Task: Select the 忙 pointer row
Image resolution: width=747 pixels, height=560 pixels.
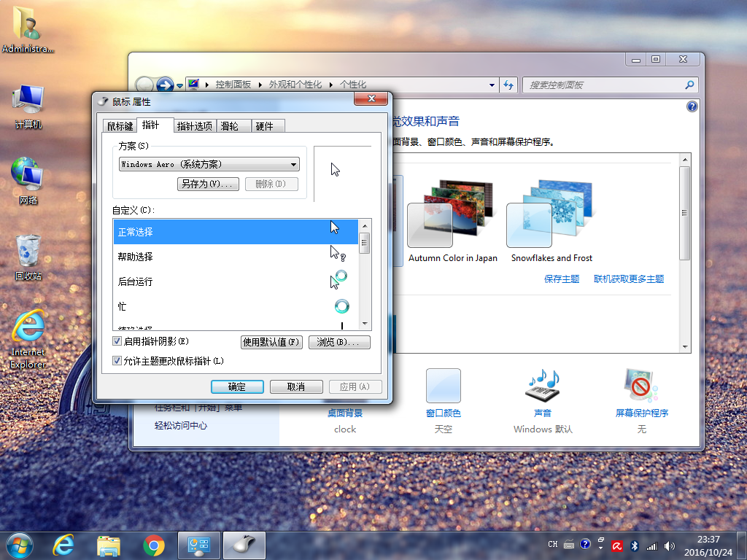Action: [236, 306]
